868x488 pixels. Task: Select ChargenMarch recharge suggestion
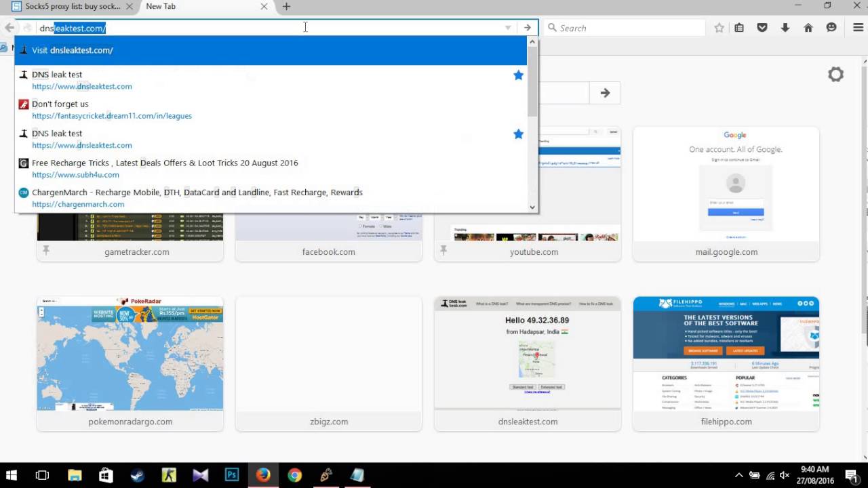271,198
